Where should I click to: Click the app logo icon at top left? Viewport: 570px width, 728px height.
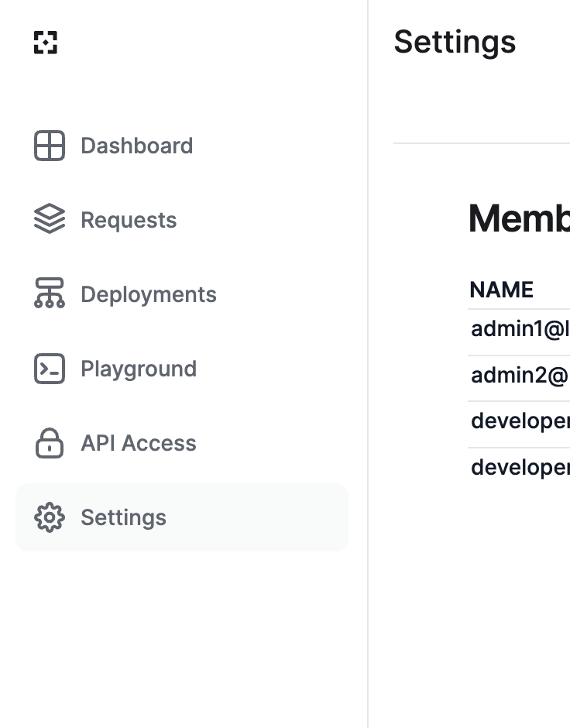pos(45,43)
